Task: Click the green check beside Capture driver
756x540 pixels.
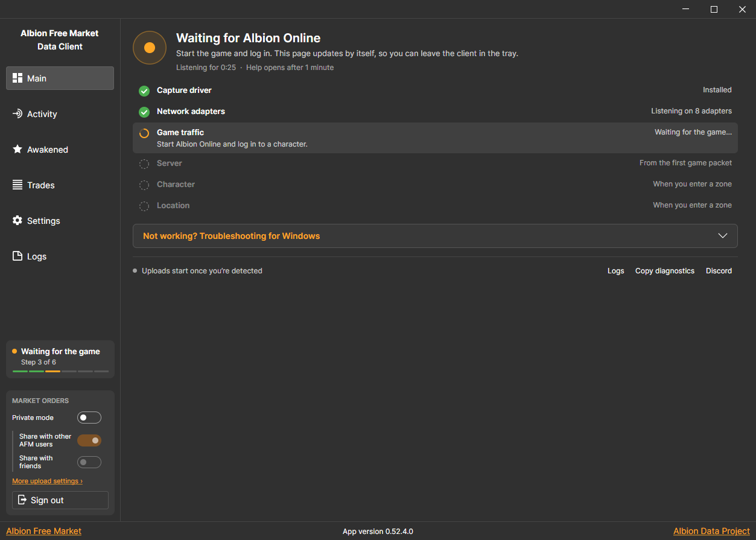Action: tap(144, 91)
